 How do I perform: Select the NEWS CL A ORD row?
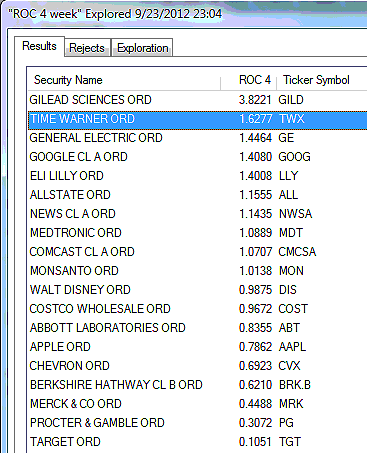click(x=198, y=214)
